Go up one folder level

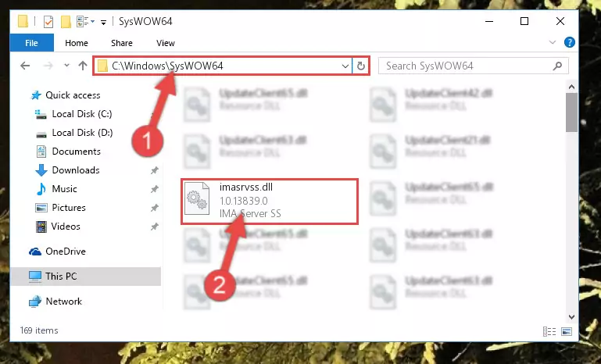click(x=83, y=66)
